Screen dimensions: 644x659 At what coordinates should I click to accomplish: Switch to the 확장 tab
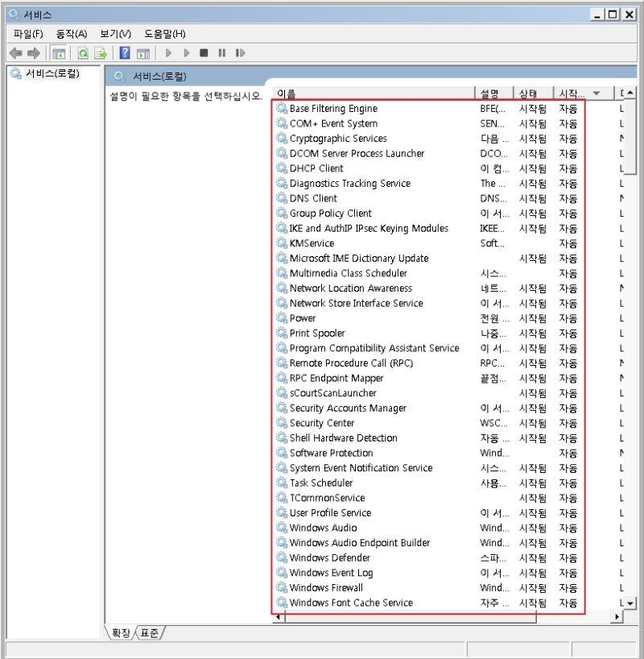click(x=121, y=632)
